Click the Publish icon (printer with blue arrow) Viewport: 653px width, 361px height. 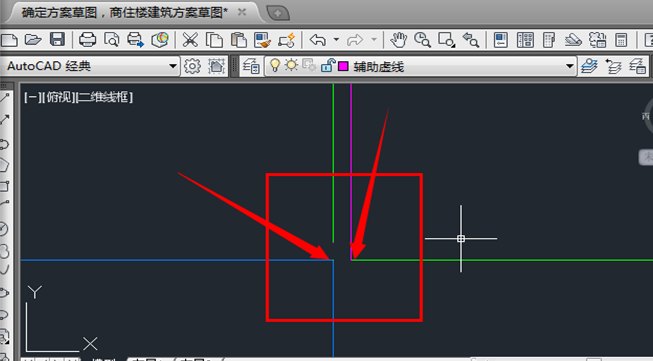(x=135, y=40)
